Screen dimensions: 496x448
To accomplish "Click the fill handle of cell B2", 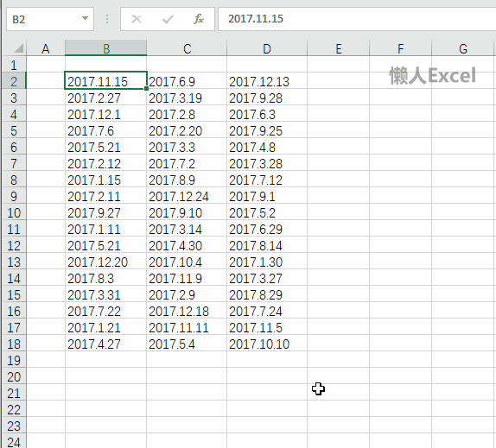I will click(146, 88).
